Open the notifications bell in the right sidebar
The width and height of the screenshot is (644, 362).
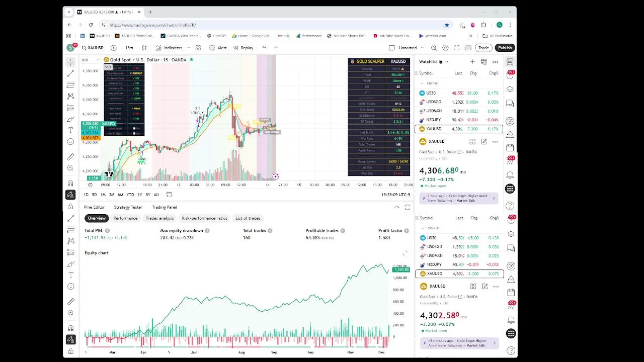tap(510, 175)
